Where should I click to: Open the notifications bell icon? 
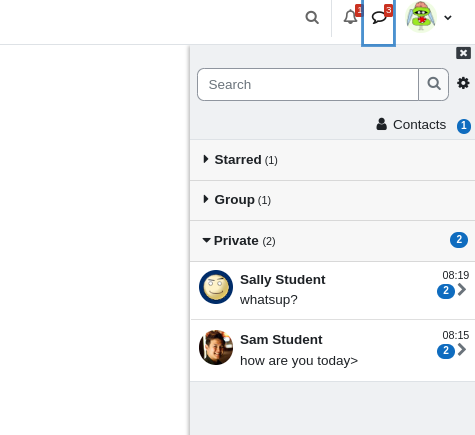tap(350, 17)
